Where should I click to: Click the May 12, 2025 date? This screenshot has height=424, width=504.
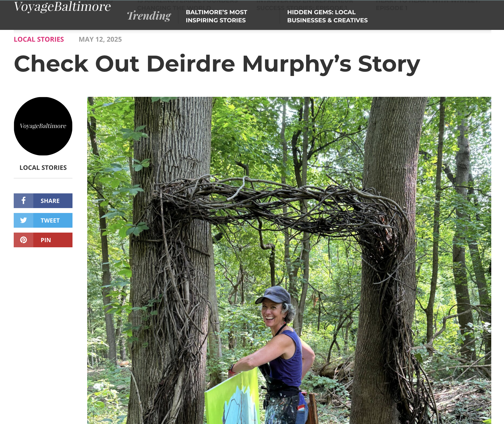click(x=100, y=39)
